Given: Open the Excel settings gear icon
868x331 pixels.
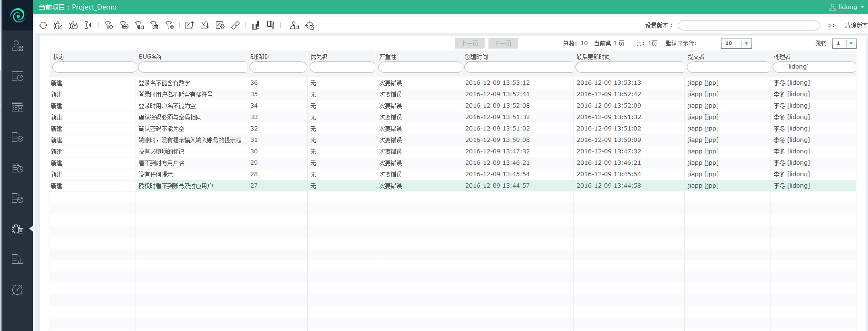Looking at the screenshot, I should [220, 25].
